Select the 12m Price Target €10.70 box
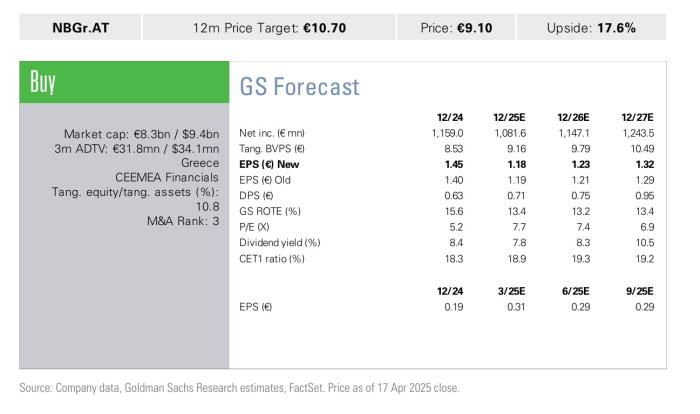 pyautogui.click(x=269, y=27)
